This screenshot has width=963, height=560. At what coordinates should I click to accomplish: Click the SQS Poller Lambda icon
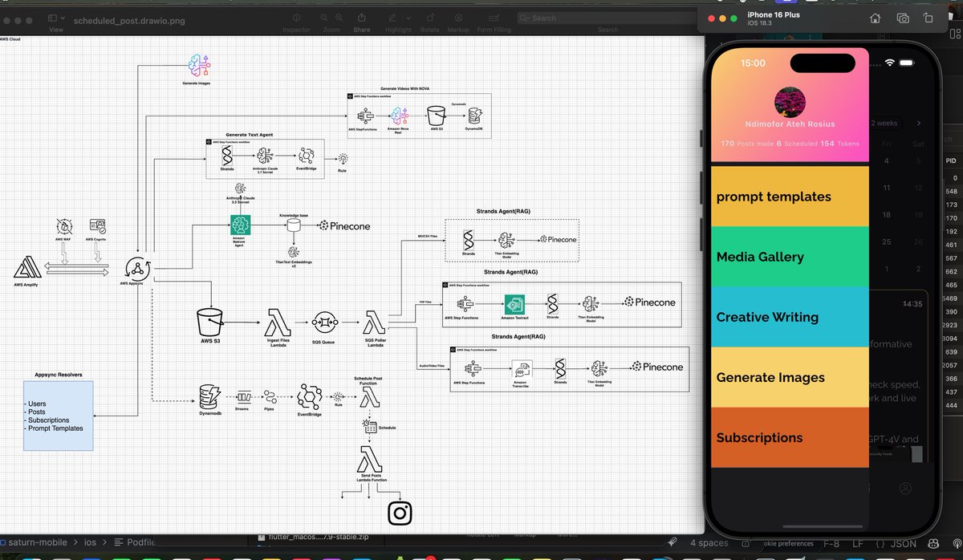tap(376, 322)
